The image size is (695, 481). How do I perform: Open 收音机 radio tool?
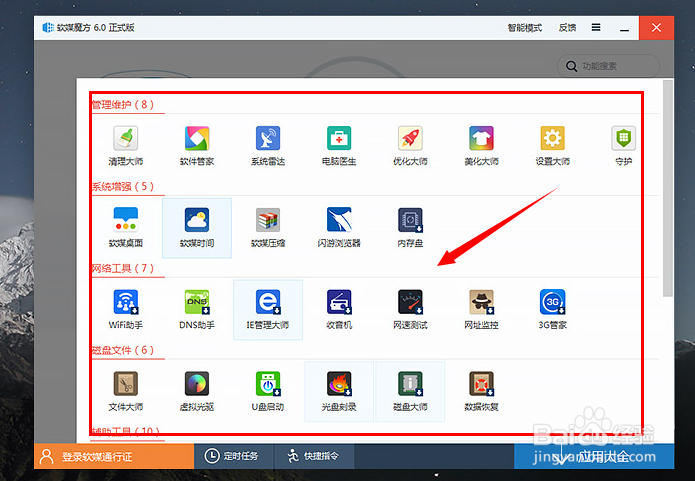[339, 309]
